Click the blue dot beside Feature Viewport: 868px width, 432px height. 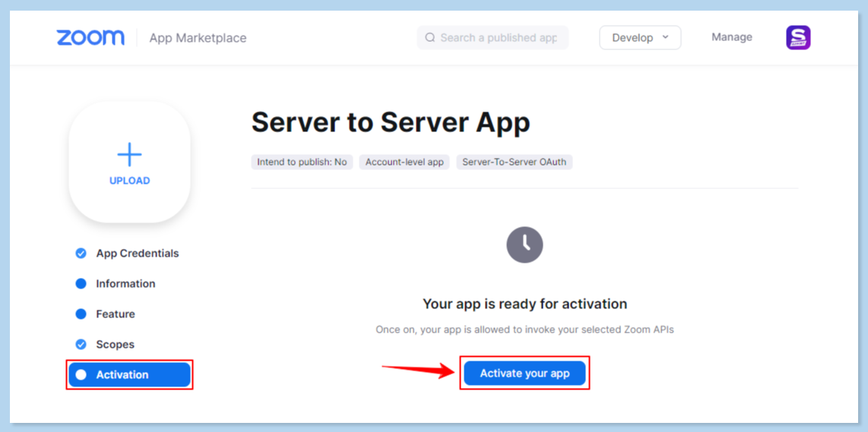point(81,314)
